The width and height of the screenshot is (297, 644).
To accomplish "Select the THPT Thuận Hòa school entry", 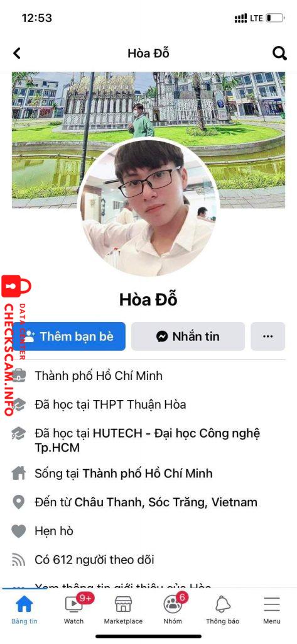I will click(111, 404).
